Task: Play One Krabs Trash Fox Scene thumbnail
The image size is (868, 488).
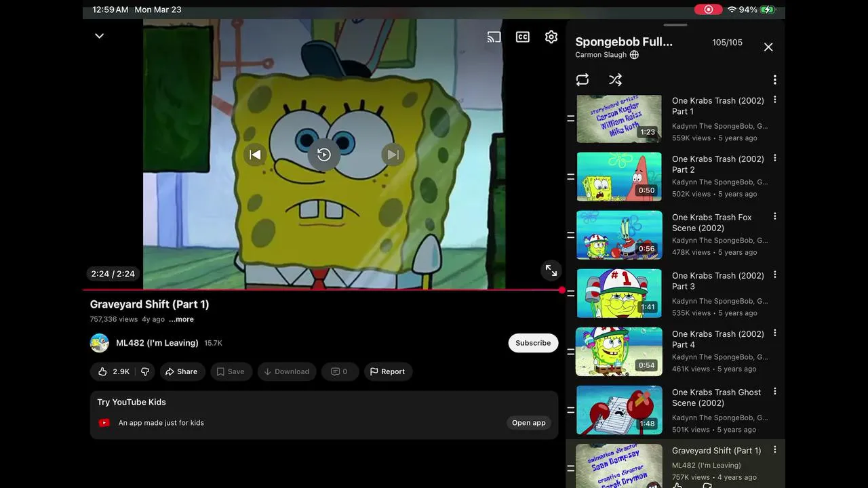Action: click(619, 235)
